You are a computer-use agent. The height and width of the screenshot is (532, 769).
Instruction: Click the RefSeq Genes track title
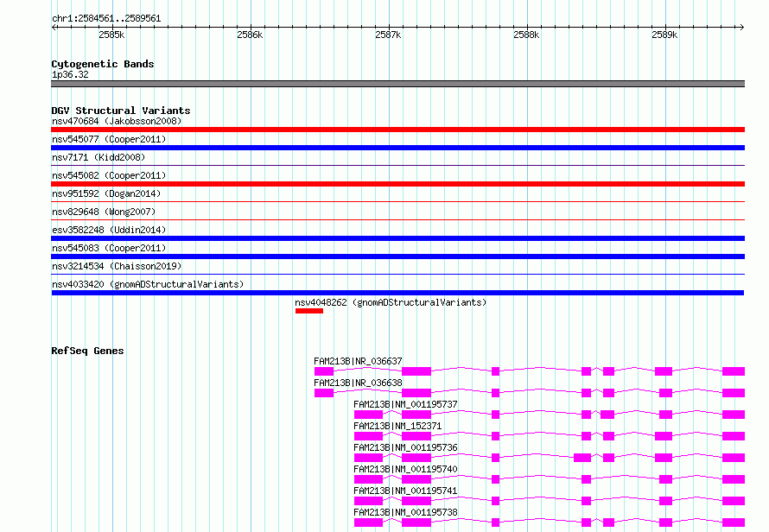87,351
